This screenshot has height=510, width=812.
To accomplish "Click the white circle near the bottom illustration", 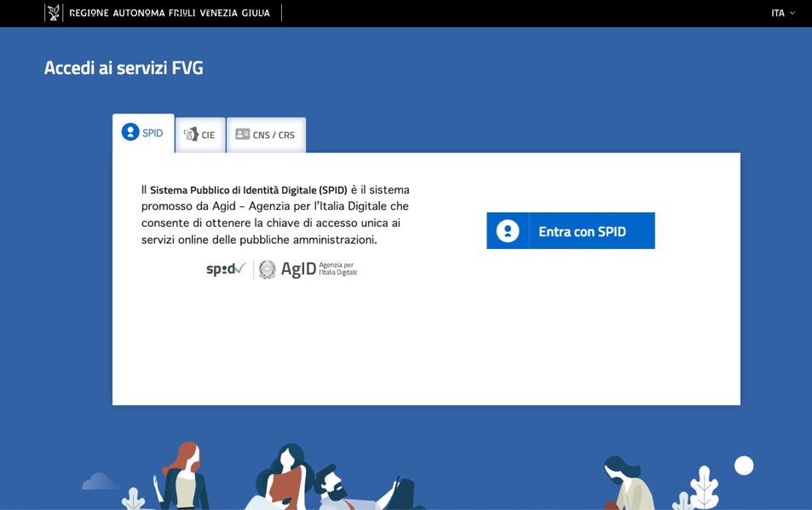I will 743,465.
